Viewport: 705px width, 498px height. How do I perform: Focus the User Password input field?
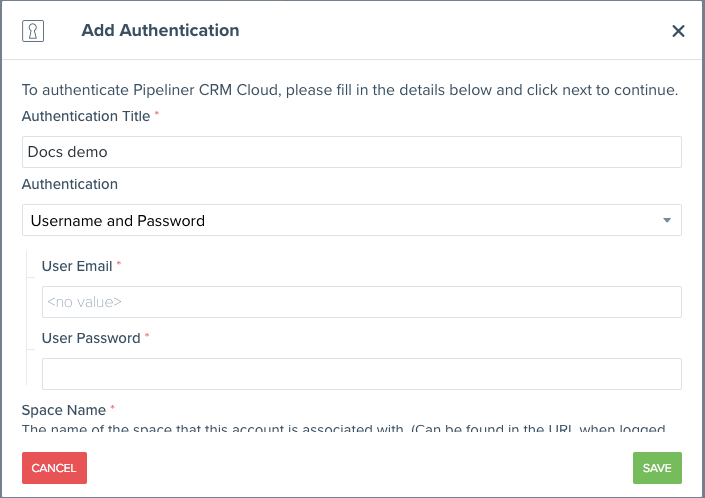pos(361,373)
